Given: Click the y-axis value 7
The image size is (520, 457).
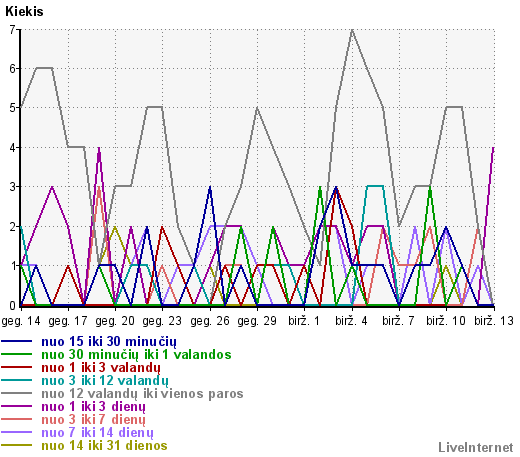Looking at the screenshot, I should point(12,30).
